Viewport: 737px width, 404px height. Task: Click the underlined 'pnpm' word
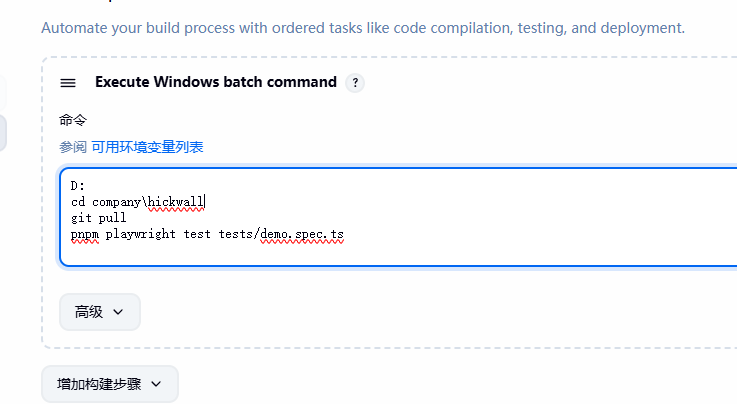coord(85,234)
